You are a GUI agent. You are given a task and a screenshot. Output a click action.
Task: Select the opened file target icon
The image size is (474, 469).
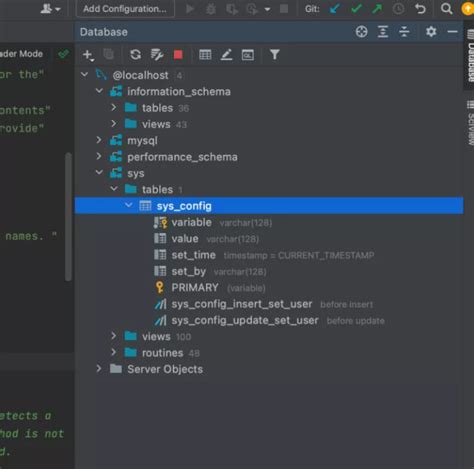[361, 32]
